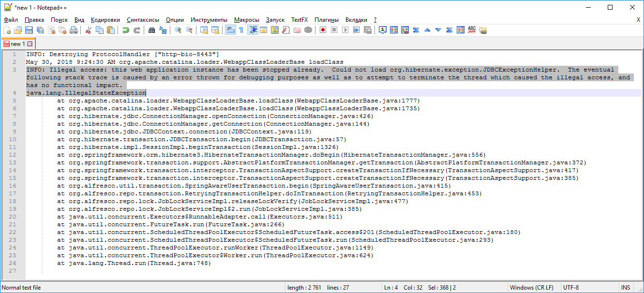Open the Replace toolbar icon
This screenshot has height=293, width=644.
[163, 30]
